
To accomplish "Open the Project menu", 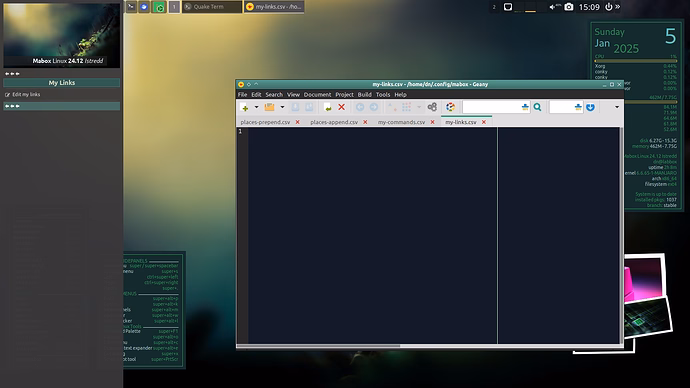I will click(344, 95).
